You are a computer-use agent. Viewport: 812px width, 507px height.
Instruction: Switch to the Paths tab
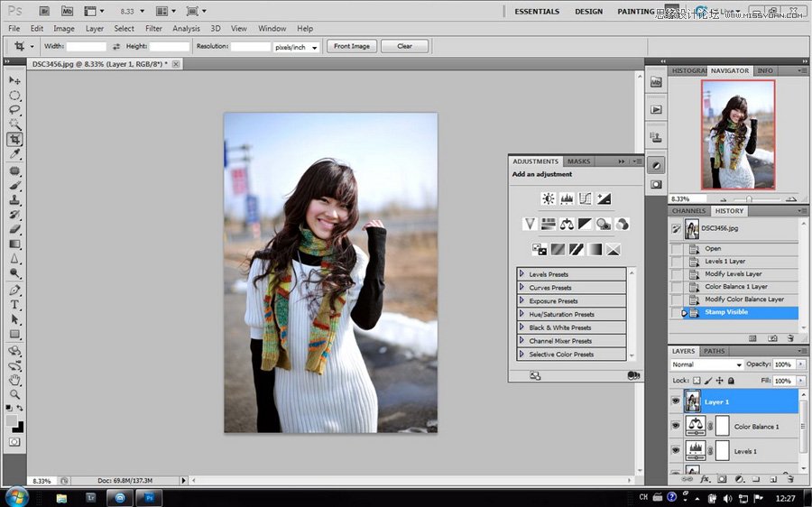715,351
